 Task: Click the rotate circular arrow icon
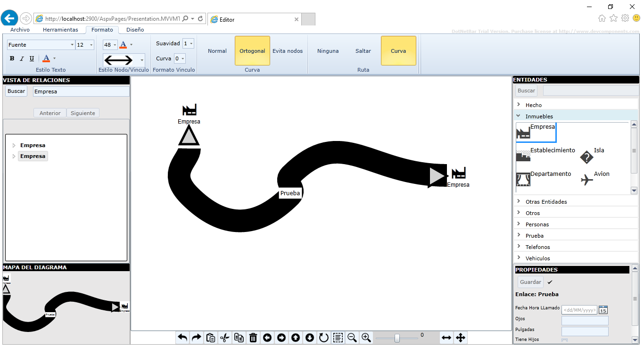coord(324,338)
